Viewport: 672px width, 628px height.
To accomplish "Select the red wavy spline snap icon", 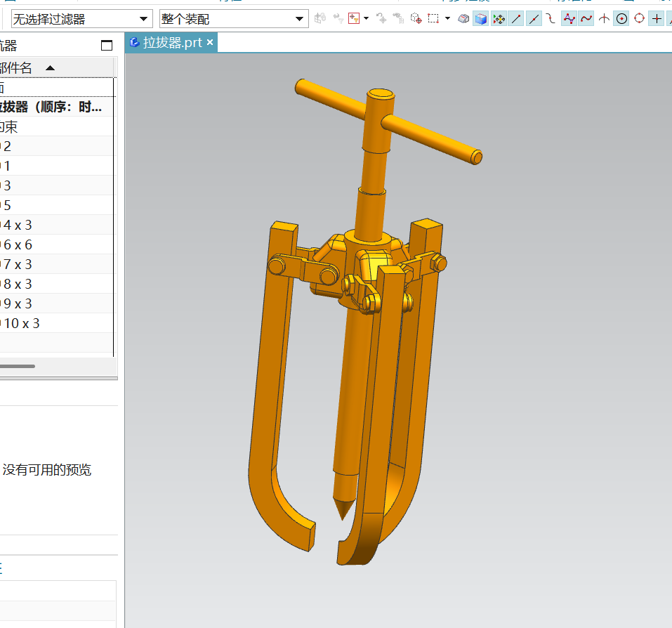I will (x=586, y=19).
